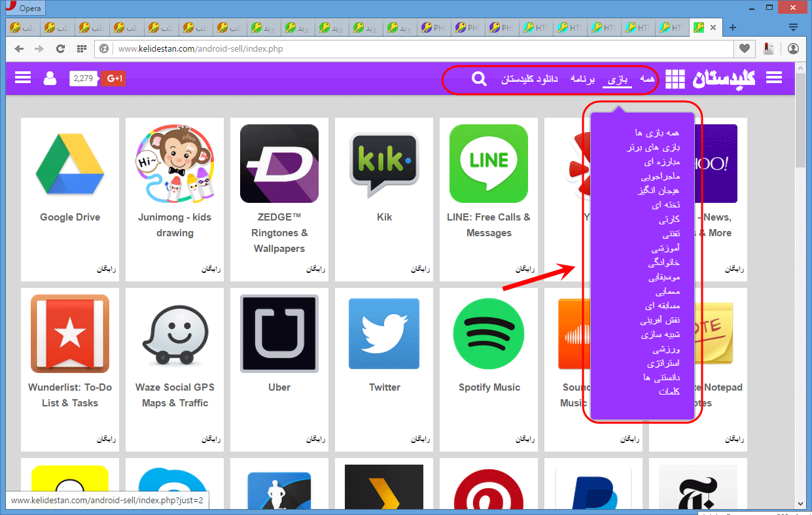
Task: Open ZEDGE Ringtones & Wallpapers title
Action: [x=279, y=233]
